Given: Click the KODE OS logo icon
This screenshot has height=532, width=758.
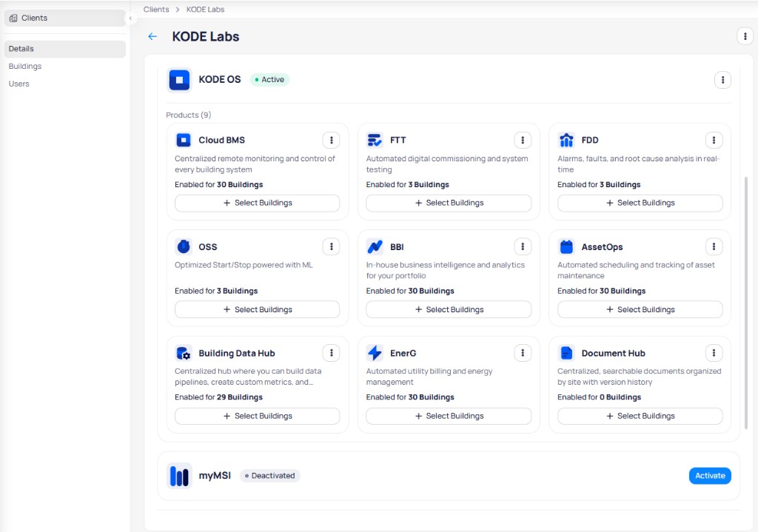Looking at the screenshot, I should pos(179,80).
